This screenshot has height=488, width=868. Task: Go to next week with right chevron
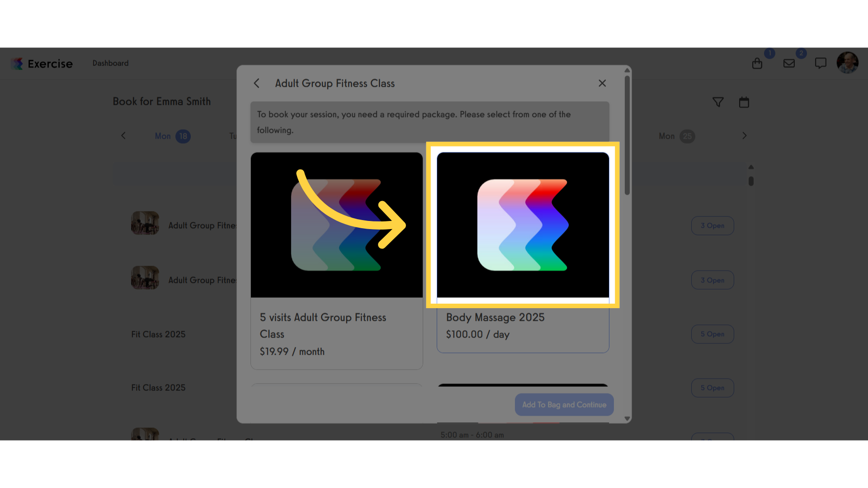pyautogui.click(x=745, y=136)
